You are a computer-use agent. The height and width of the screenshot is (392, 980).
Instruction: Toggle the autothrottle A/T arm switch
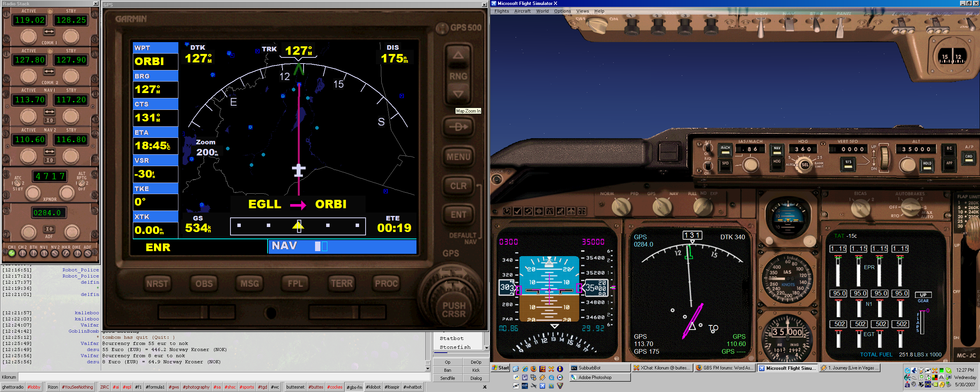708,148
